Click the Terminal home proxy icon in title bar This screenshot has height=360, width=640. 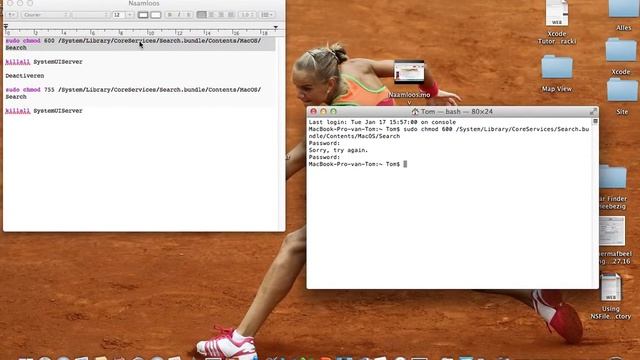click(x=415, y=111)
